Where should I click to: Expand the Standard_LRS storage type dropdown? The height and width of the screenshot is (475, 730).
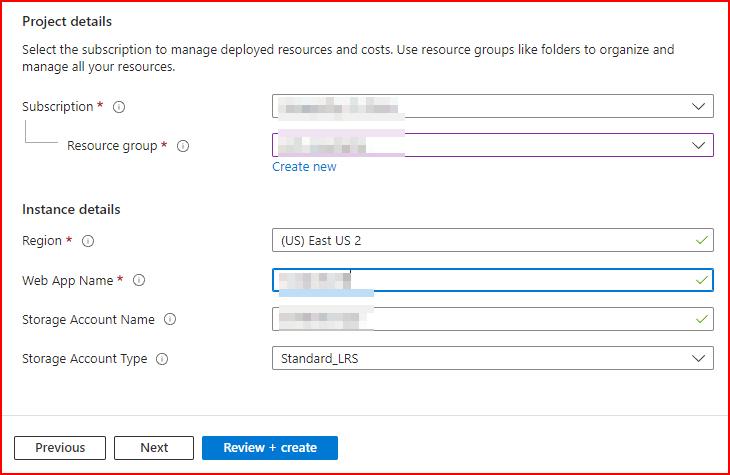point(698,358)
